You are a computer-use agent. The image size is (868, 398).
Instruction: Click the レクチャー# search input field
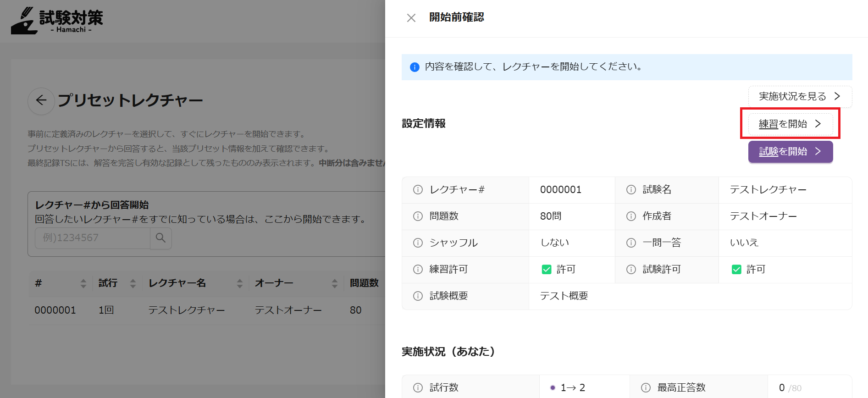tap(93, 238)
